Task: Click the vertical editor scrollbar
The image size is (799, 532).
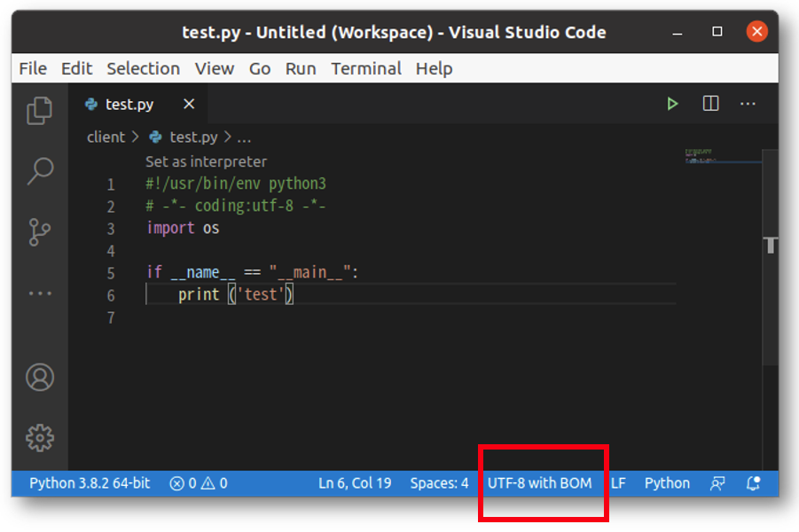Action: 770,257
